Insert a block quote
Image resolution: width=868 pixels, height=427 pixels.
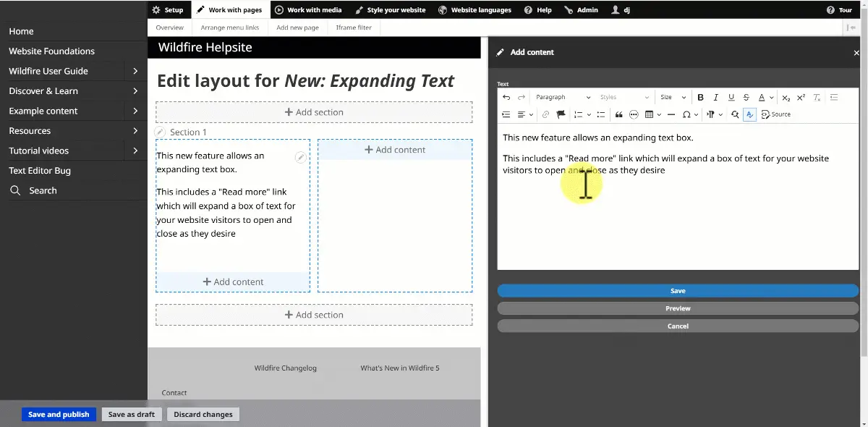618,114
